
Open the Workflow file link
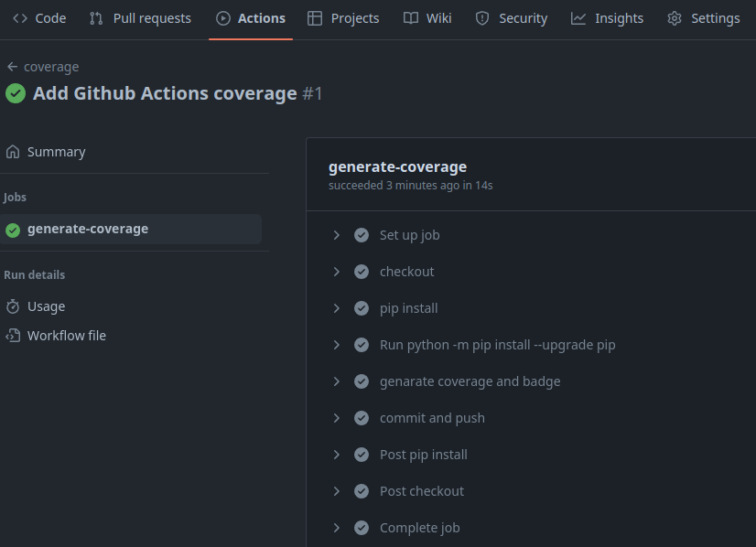(67, 336)
